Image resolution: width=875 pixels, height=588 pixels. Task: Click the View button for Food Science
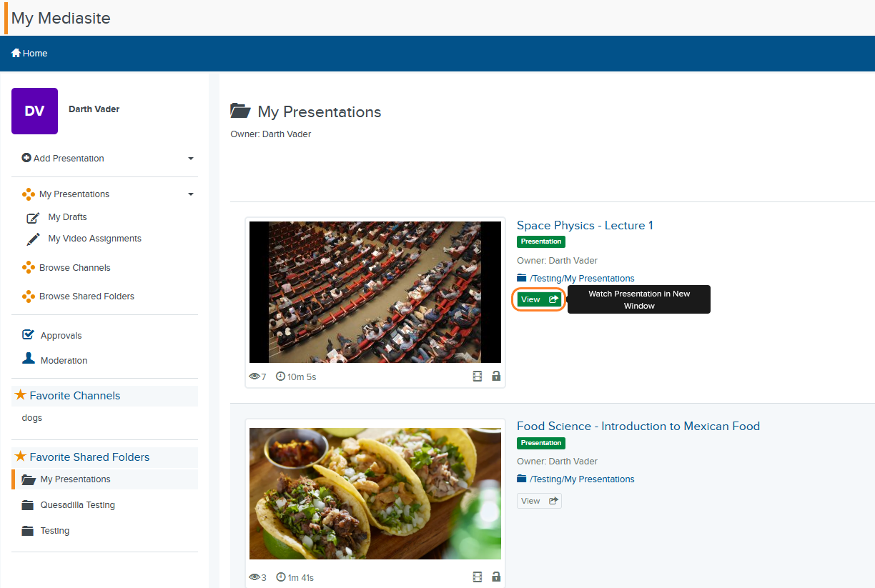539,501
